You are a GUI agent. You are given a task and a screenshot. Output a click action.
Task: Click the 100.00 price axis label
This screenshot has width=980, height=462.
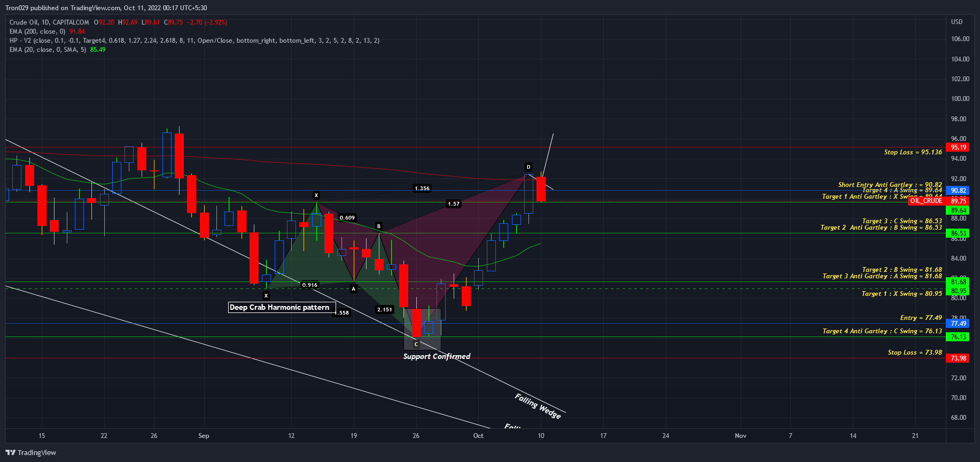(x=960, y=99)
